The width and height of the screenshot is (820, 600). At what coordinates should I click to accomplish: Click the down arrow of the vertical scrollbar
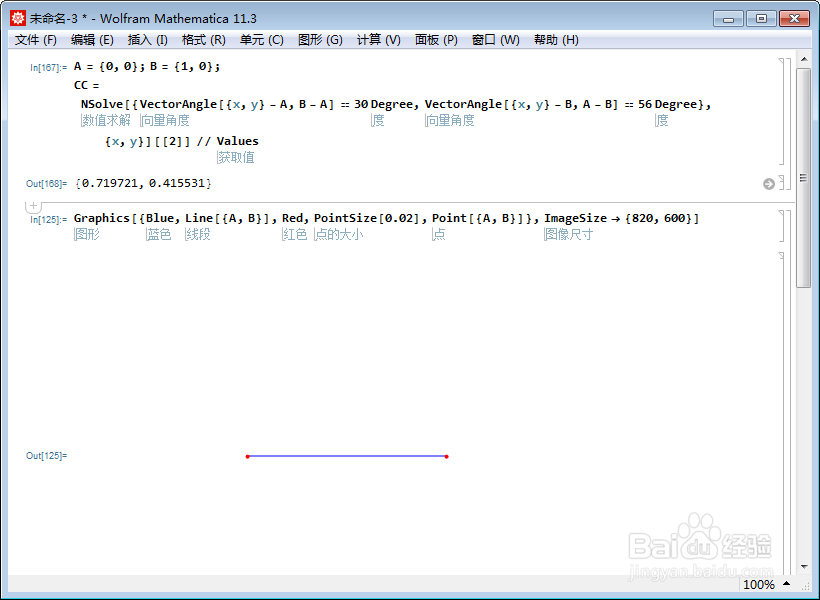click(x=805, y=566)
